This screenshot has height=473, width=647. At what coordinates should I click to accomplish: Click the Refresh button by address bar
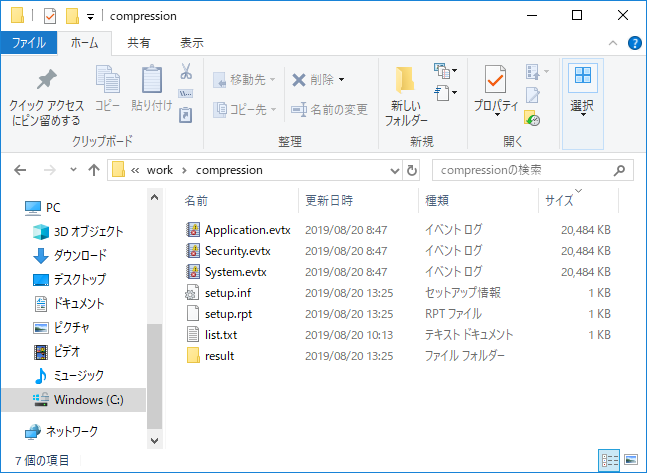click(411, 170)
